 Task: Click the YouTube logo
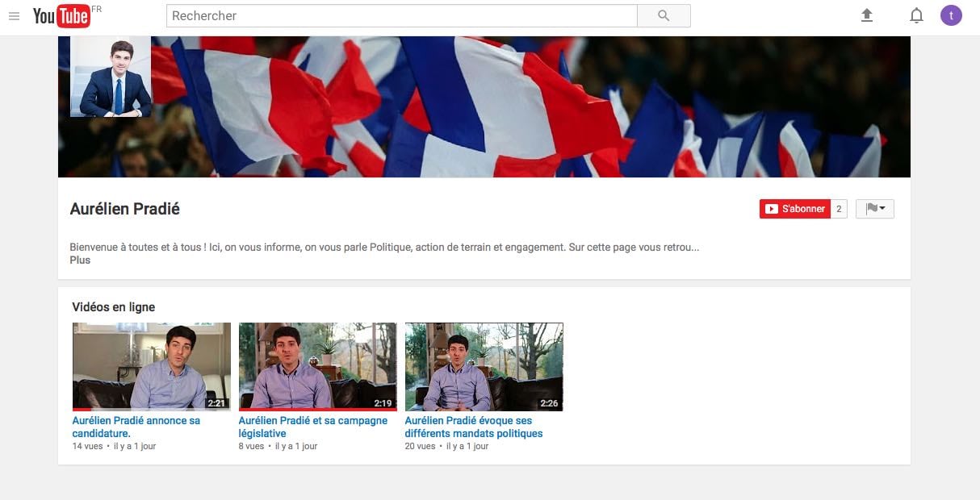[61, 16]
